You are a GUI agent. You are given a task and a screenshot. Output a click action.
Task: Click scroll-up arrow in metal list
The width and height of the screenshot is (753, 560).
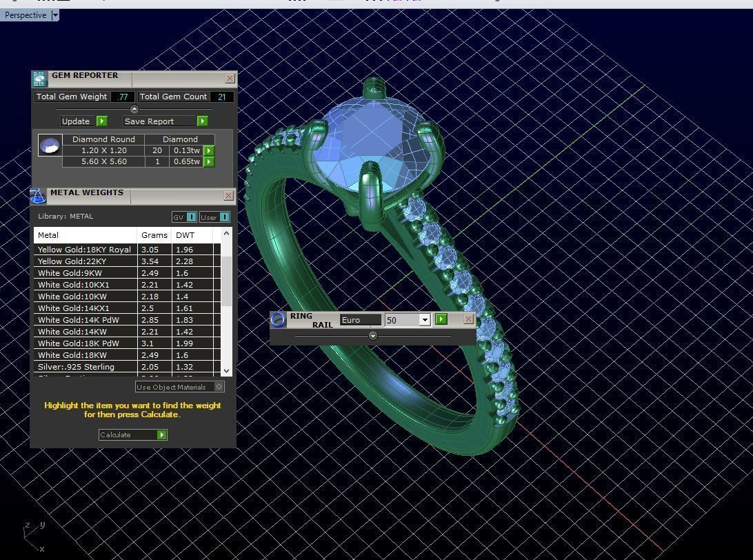coord(226,233)
